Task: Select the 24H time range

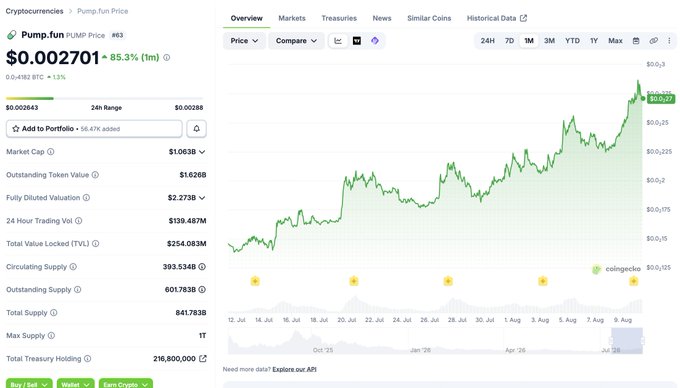Action: click(x=487, y=41)
